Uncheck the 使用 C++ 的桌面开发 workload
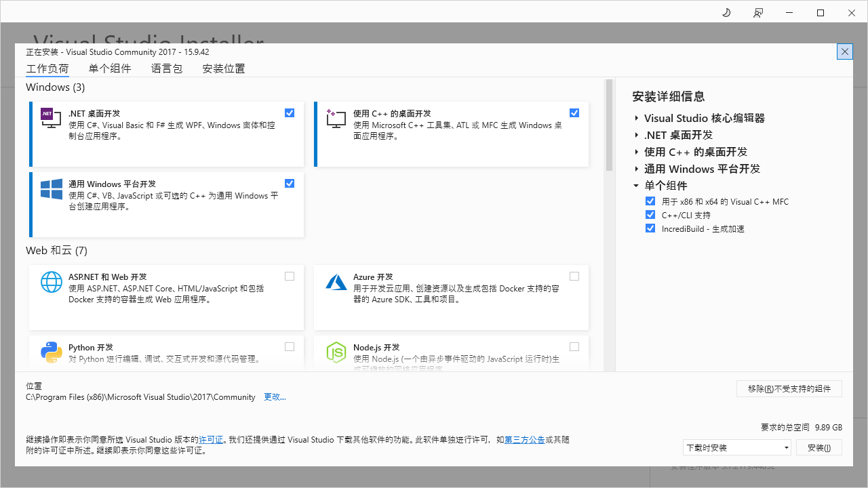The width and height of the screenshot is (868, 488). tap(574, 113)
